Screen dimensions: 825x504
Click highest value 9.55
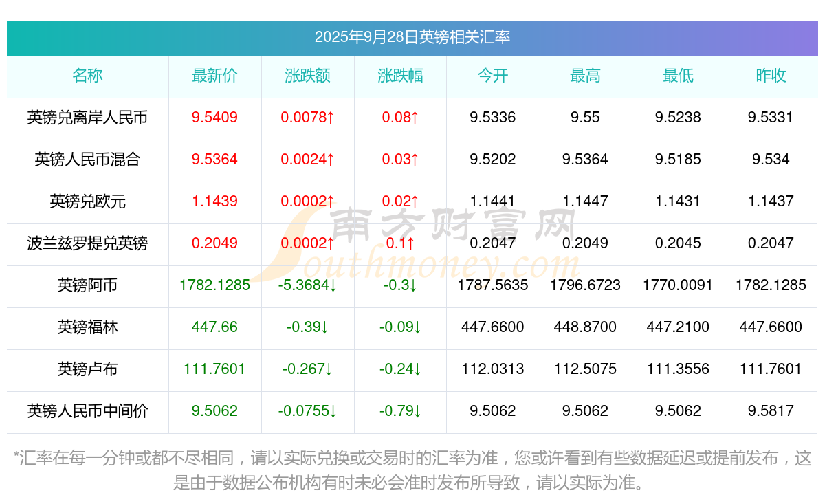click(x=585, y=118)
